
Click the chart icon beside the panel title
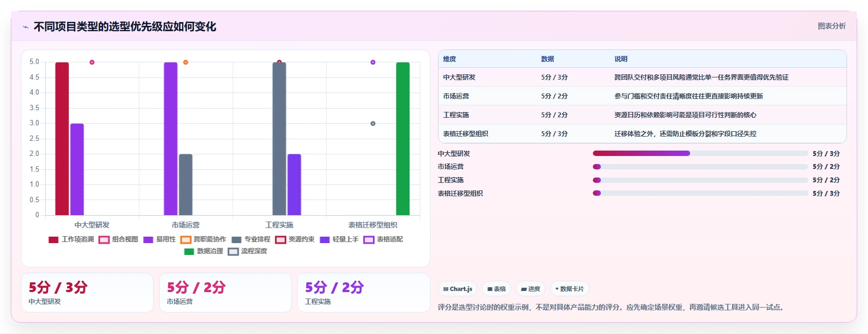click(25, 27)
